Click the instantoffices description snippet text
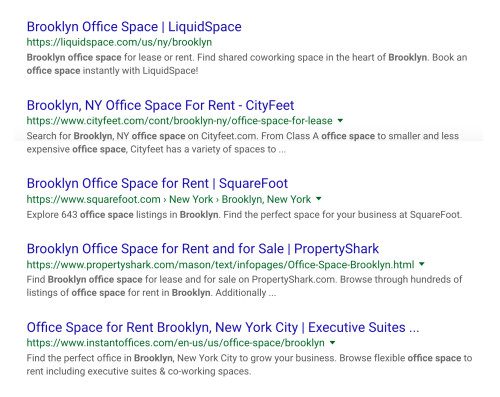500x397 pixels. pos(249,365)
